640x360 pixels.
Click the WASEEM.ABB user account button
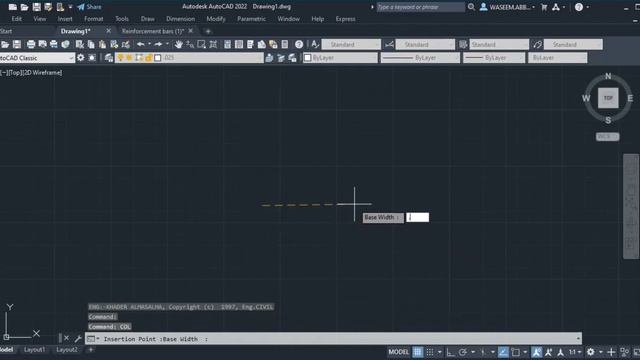(507, 7)
